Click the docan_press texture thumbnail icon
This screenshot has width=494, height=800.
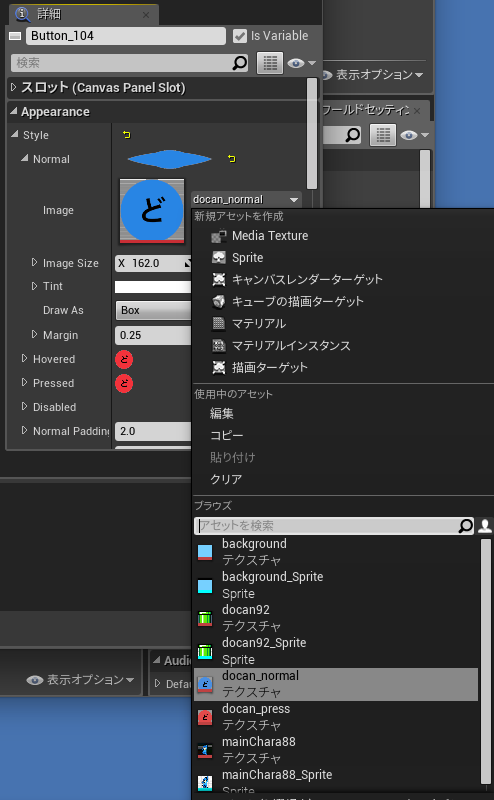tap(205, 717)
